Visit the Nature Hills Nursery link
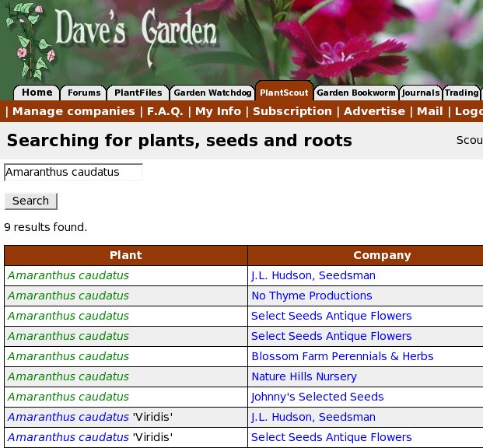The width and height of the screenshot is (483, 448). pyautogui.click(x=303, y=376)
